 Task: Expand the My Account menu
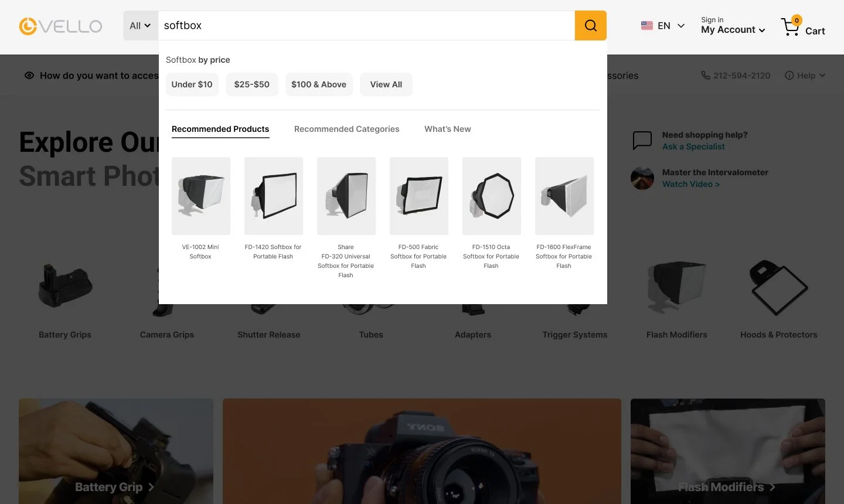coord(733,30)
